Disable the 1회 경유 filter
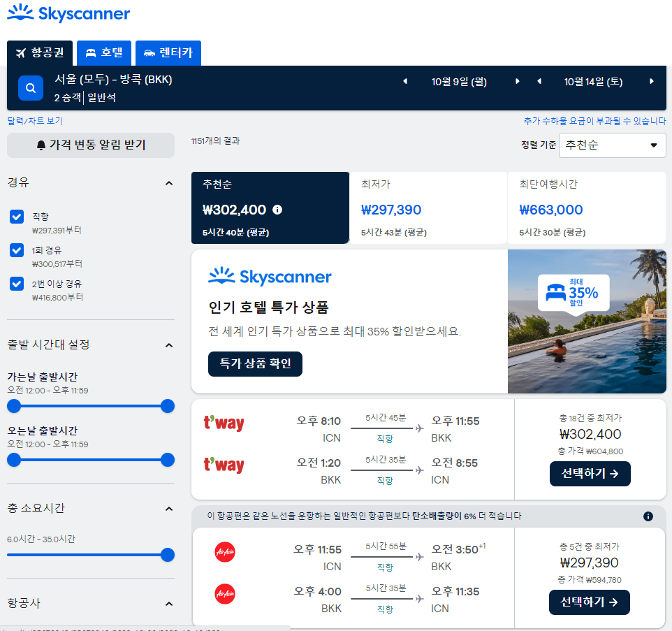Screen dimensions: 672x631 pyautogui.click(x=16, y=250)
